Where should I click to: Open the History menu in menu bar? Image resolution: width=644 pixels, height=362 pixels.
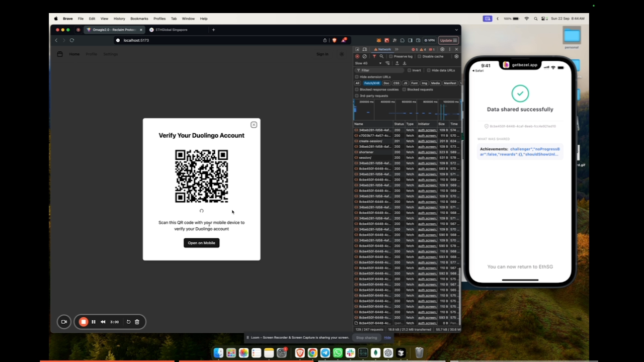coord(119,19)
